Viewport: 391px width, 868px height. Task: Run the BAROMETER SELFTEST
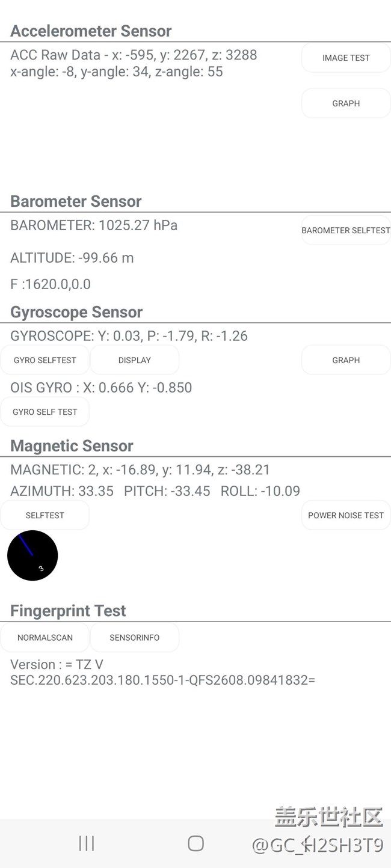(x=346, y=230)
